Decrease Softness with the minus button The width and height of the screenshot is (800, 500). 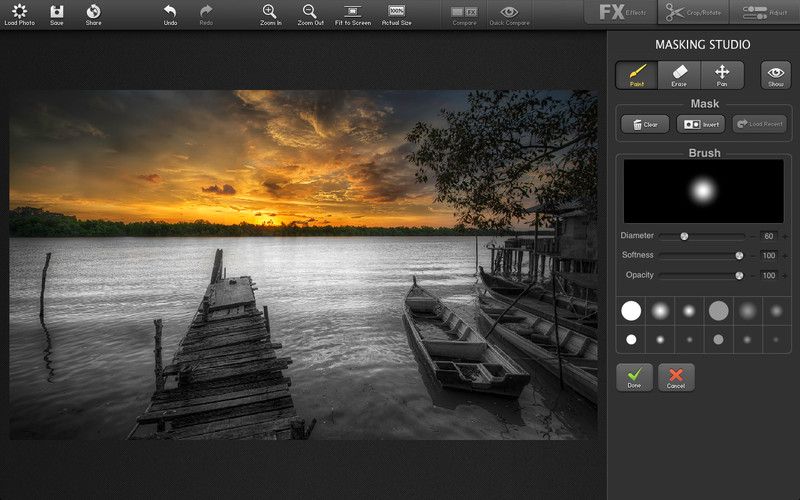[753, 256]
